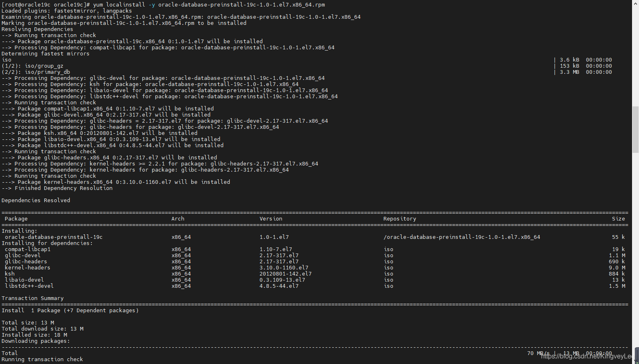Screen dimensions: 639x364
Task: Click the 'Repository' column header
Action: 399,218
